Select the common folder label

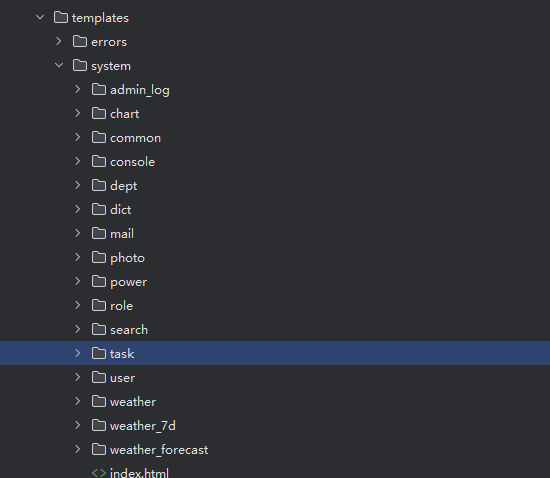coord(135,138)
